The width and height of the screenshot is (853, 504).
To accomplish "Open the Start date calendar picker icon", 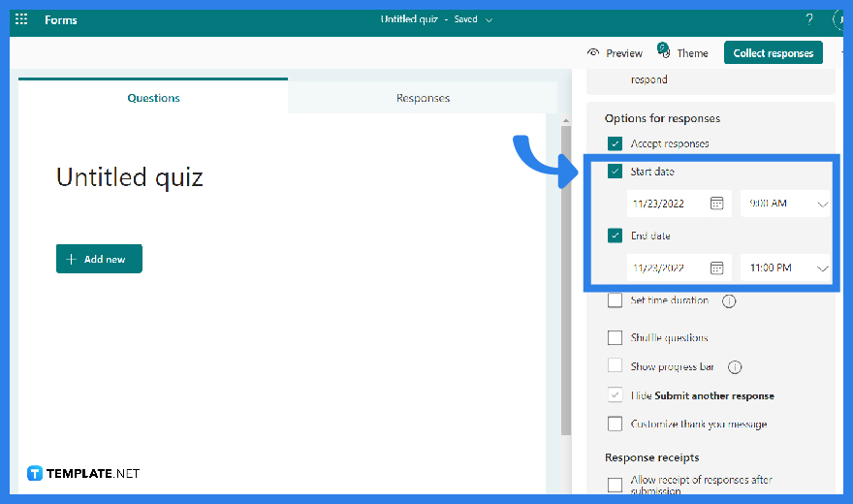I will coord(716,204).
